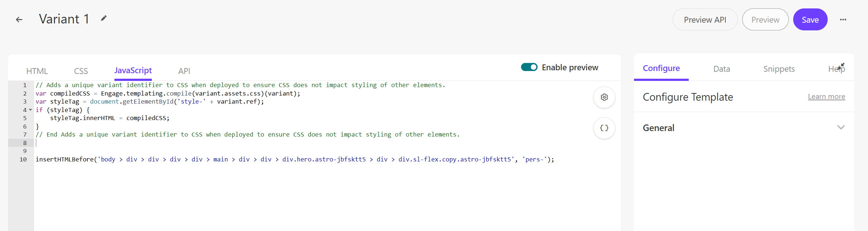This screenshot has height=231, width=868.
Task: Select the Configure tab
Action: [661, 68]
